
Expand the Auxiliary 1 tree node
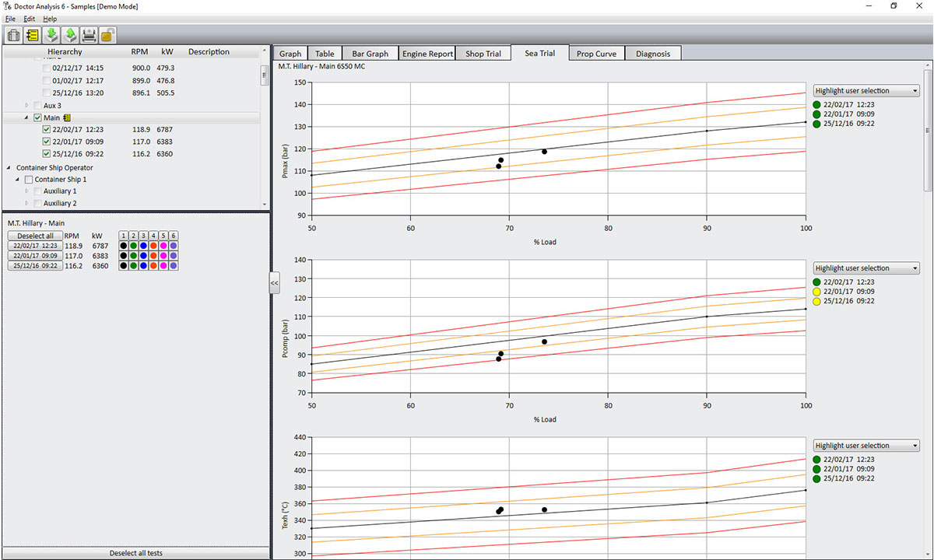[x=27, y=191]
